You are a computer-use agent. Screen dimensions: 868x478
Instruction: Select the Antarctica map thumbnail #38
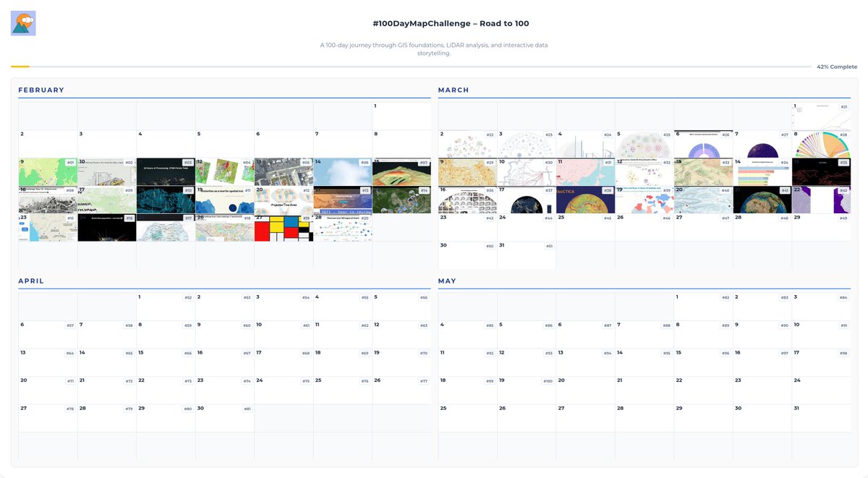pos(587,198)
